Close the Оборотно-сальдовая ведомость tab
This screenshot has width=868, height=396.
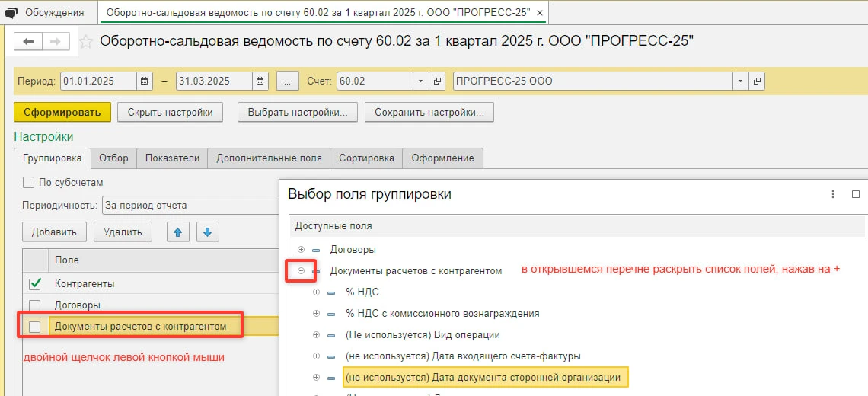[x=540, y=12]
